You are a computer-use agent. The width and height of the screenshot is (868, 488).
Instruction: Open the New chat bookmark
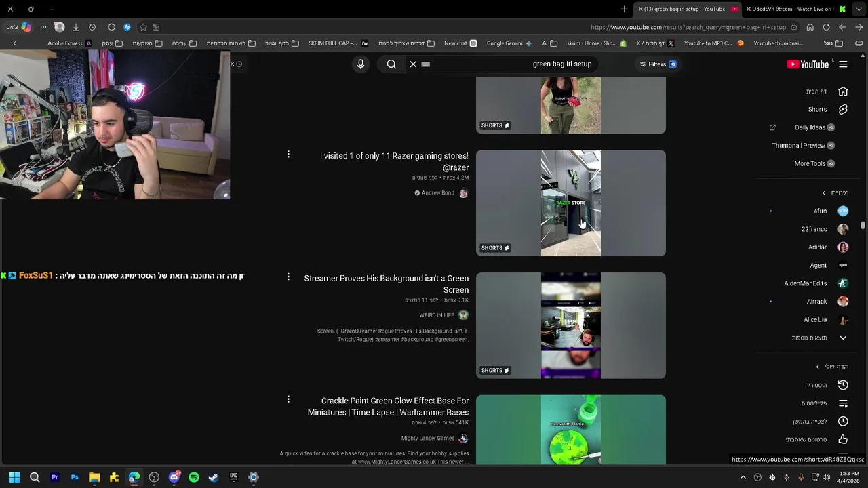[x=460, y=43]
